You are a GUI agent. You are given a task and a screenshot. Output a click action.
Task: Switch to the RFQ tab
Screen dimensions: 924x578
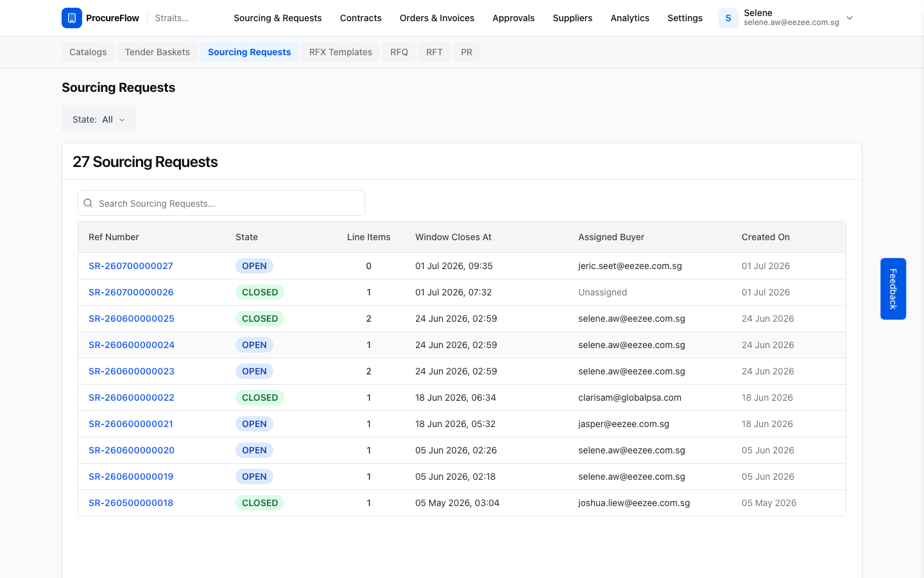coord(399,52)
